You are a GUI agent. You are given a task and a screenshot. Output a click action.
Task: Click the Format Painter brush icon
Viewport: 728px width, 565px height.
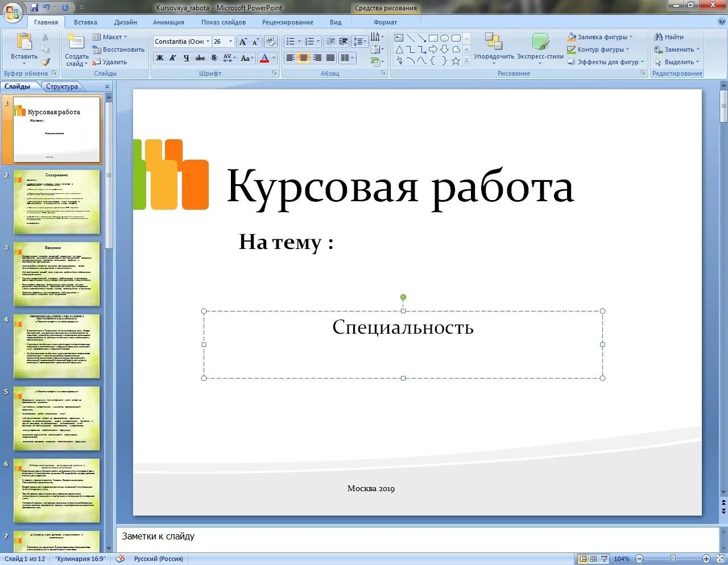coord(46,62)
